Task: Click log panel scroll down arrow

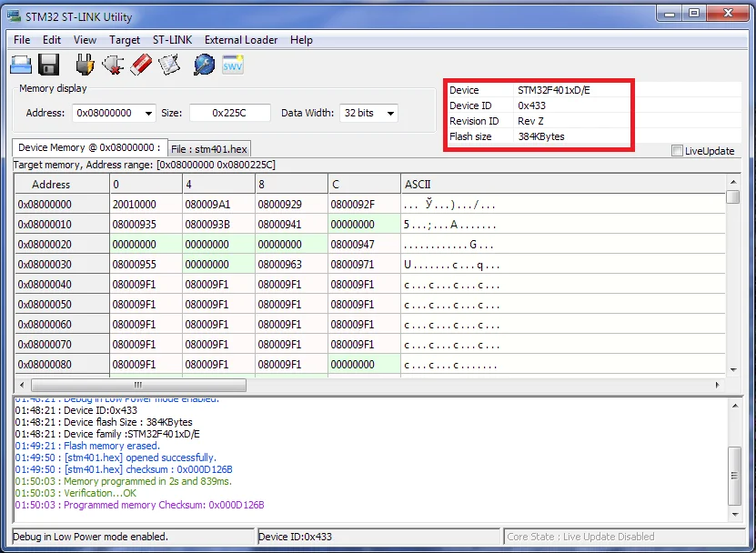Action: (x=735, y=515)
